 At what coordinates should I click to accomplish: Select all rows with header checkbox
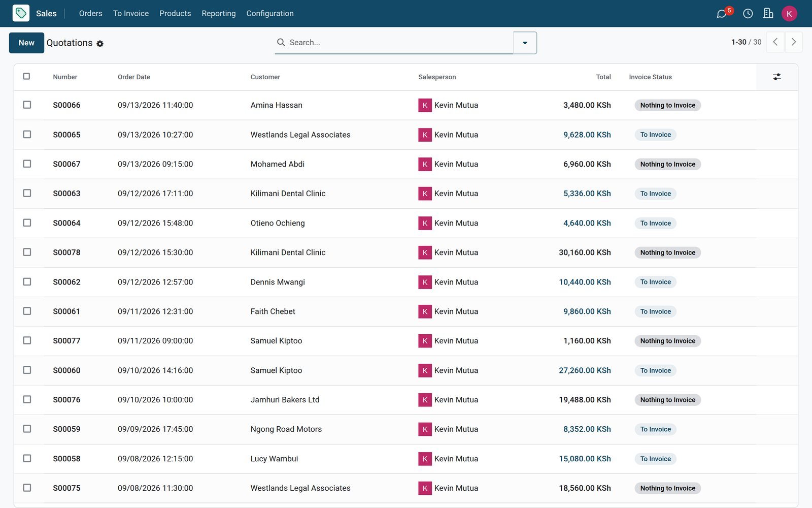[x=26, y=76]
